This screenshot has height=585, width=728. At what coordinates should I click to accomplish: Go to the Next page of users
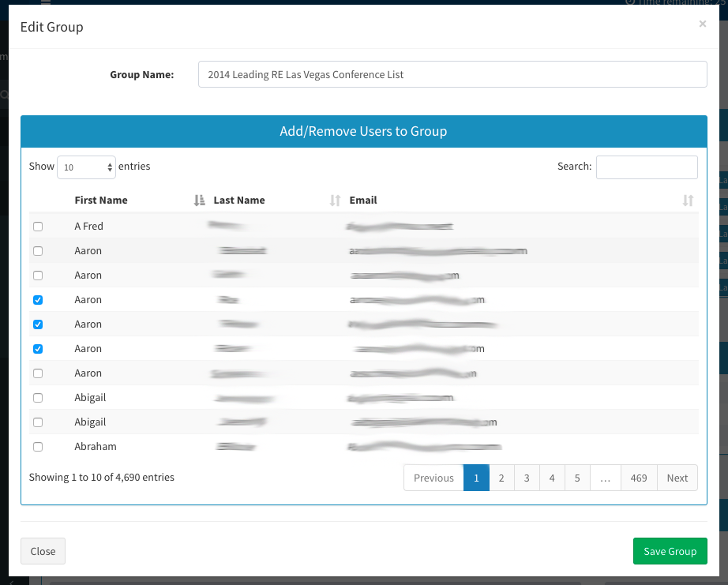(677, 478)
